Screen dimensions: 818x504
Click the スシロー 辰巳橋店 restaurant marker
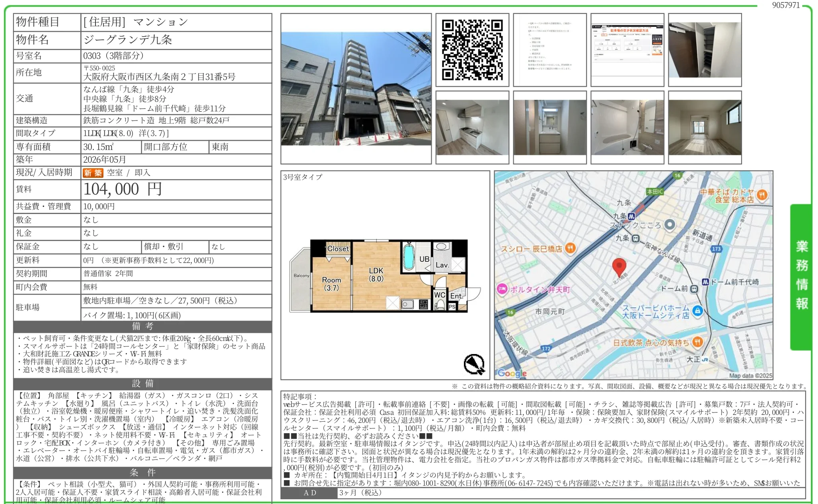(x=570, y=248)
